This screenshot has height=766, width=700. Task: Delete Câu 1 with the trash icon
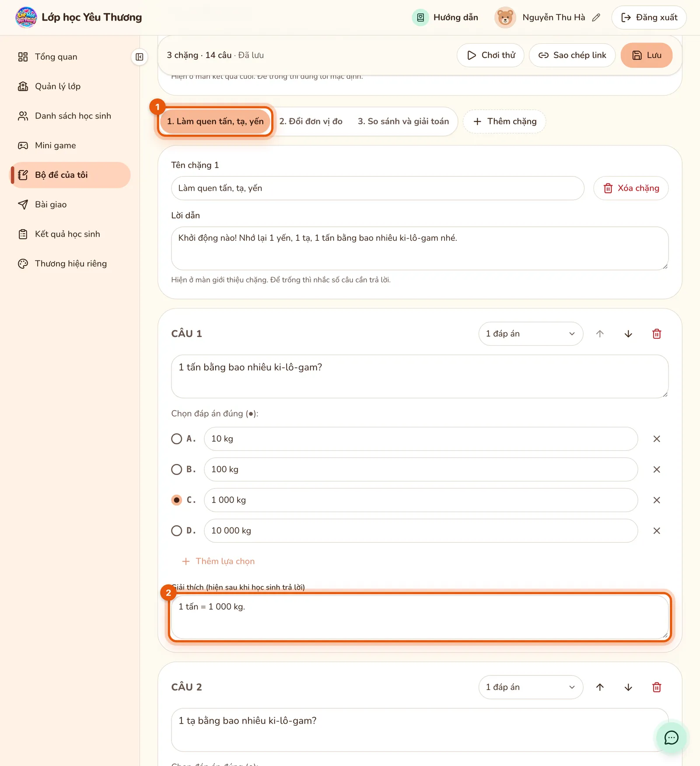(657, 334)
